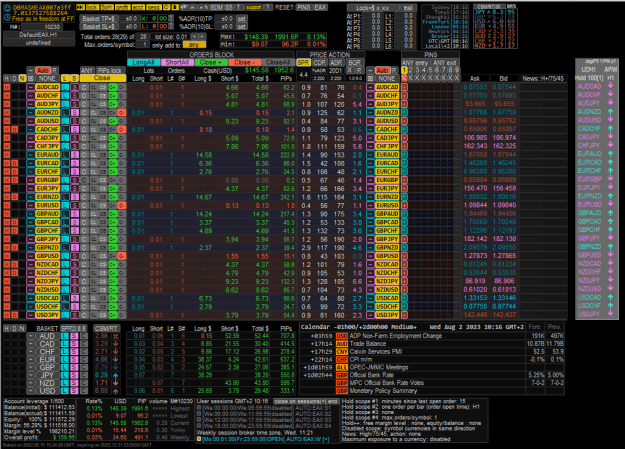Switch to the SPR price action mode
Viewport: 625px width, 449px height.
coord(303,63)
